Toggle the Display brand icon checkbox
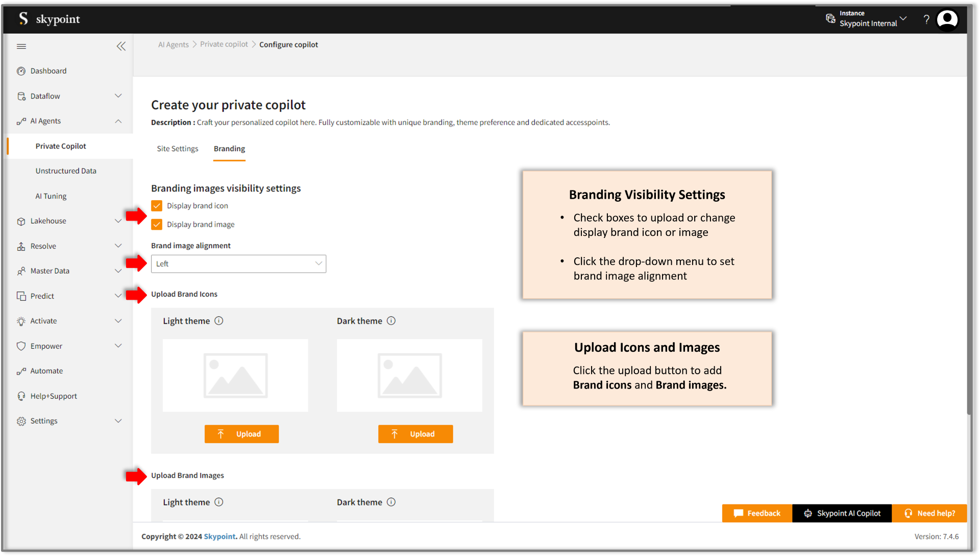980x556 pixels. tap(156, 205)
